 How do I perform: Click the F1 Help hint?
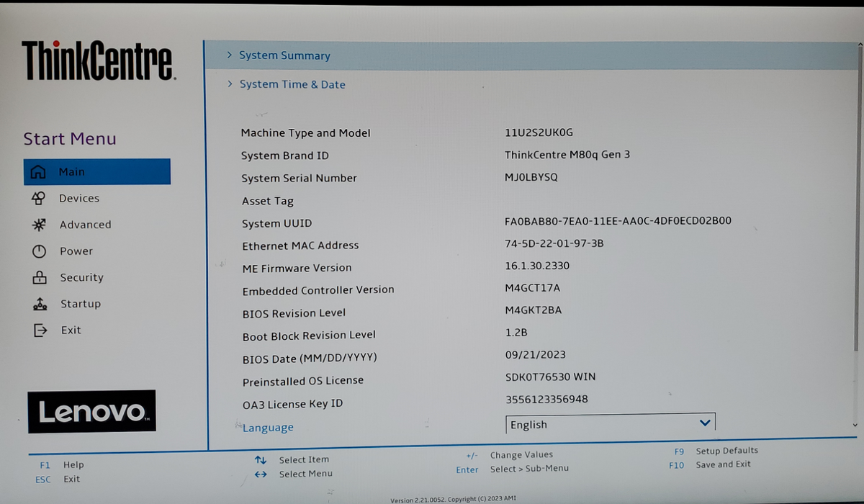pos(62,465)
